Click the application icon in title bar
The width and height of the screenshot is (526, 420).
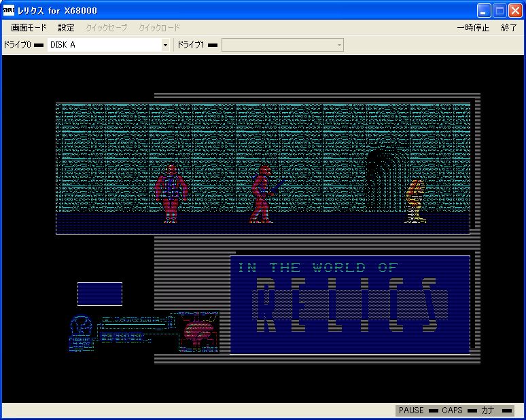8,10
